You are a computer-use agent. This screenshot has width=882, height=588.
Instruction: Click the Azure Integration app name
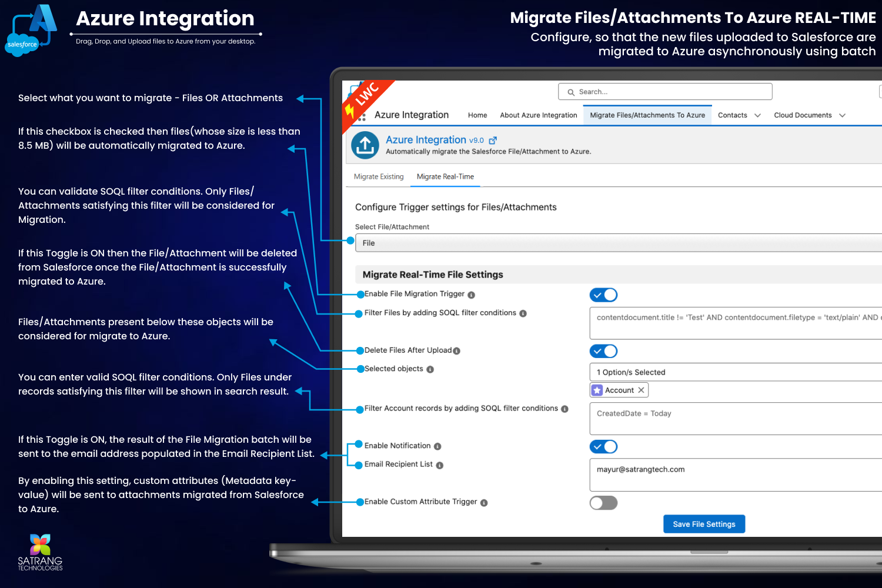click(412, 115)
